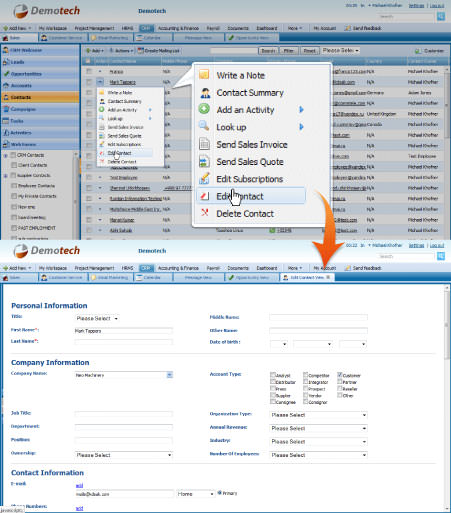
Task: Open CRM Welcome icon in the sidebar
Action: pos(6,50)
